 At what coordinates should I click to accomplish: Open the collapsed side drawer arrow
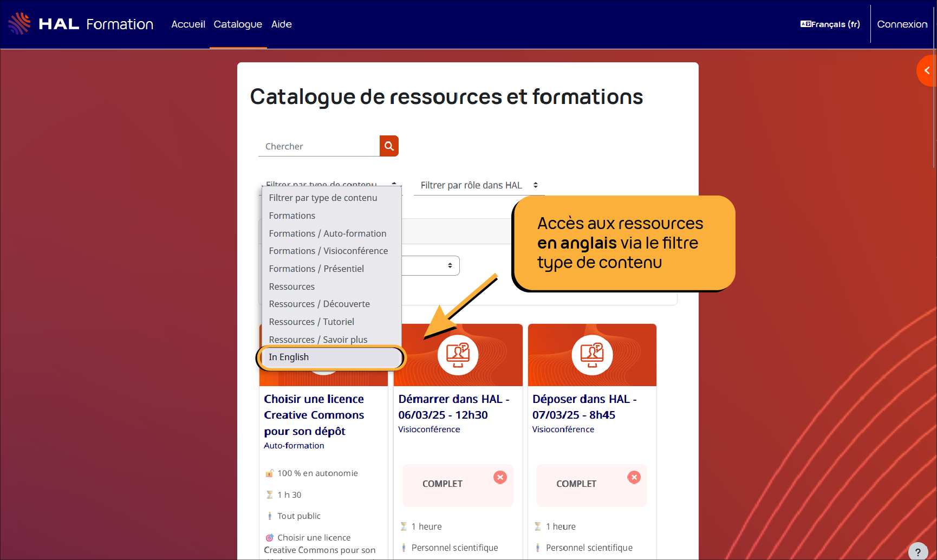point(927,70)
